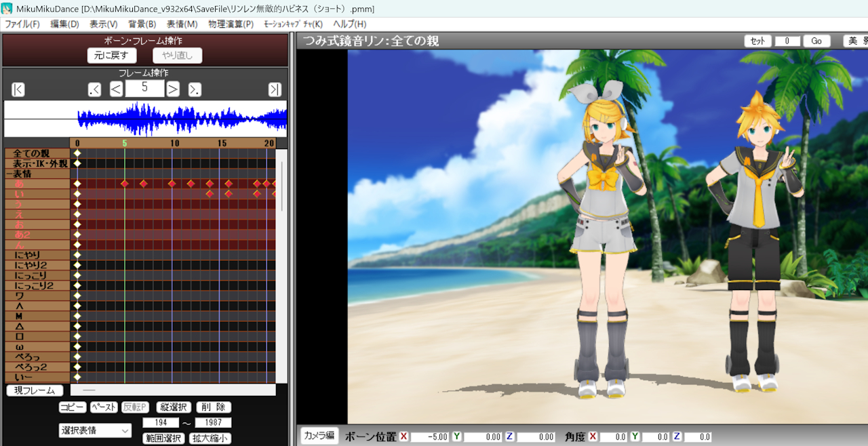Step back one frame with < button
Viewport: 868px width, 446px height.
116,89
